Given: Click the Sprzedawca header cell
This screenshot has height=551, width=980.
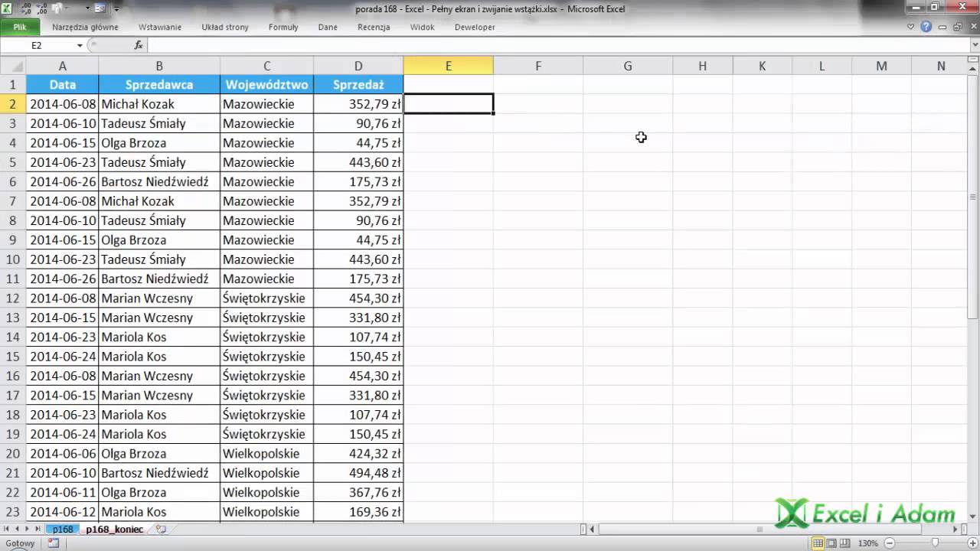Looking at the screenshot, I should 159,84.
